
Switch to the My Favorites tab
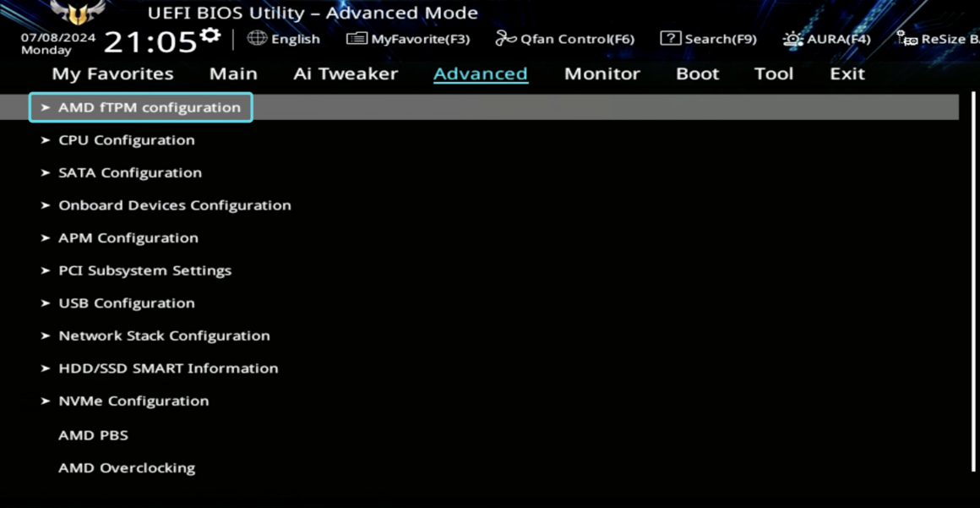pos(112,74)
